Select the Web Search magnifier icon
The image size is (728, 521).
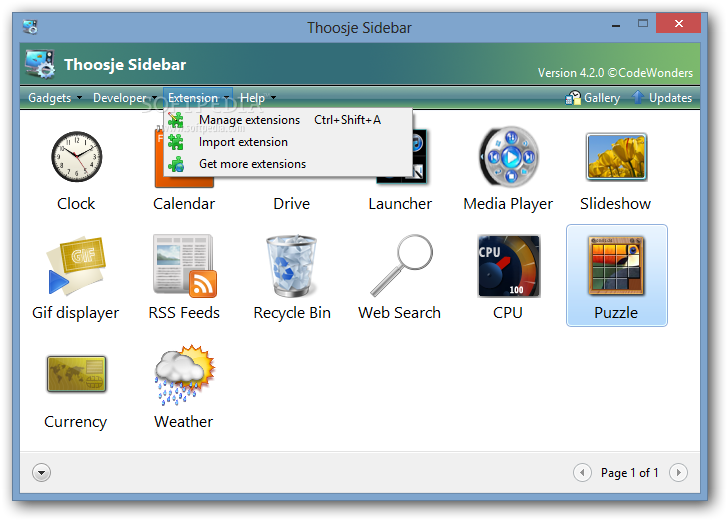click(401, 265)
